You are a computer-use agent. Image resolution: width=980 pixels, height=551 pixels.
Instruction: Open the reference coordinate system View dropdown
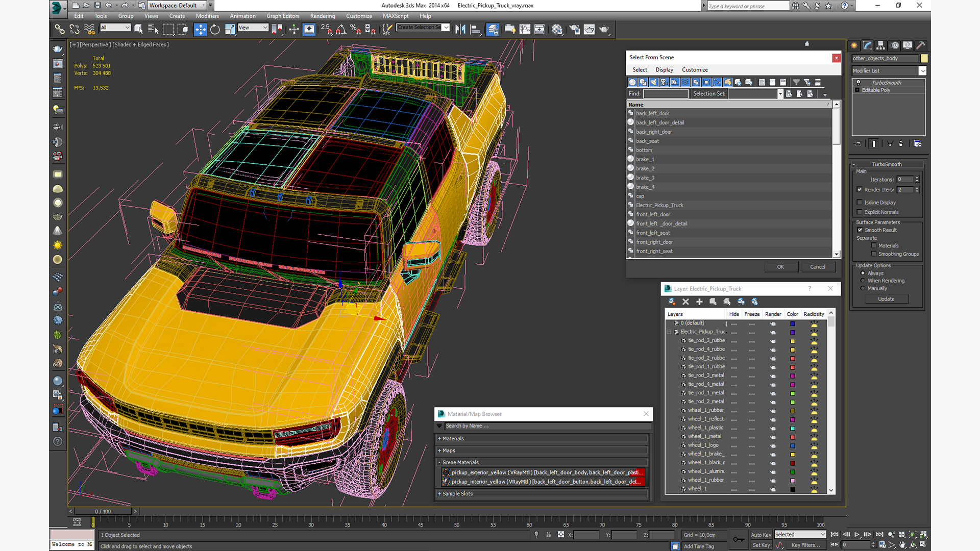click(x=265, y=28)
